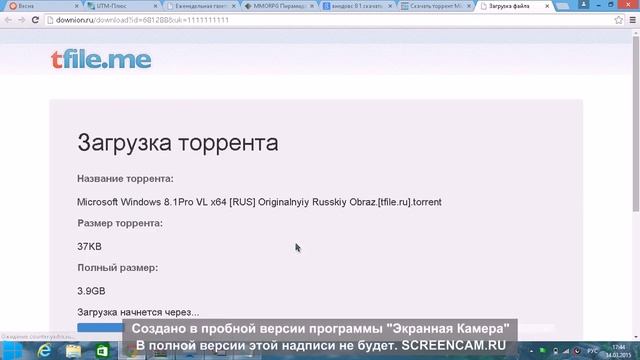This screenshot has height=360, width=640.
Task: Open the Chrome main menu icon
Action: point(633,20)
